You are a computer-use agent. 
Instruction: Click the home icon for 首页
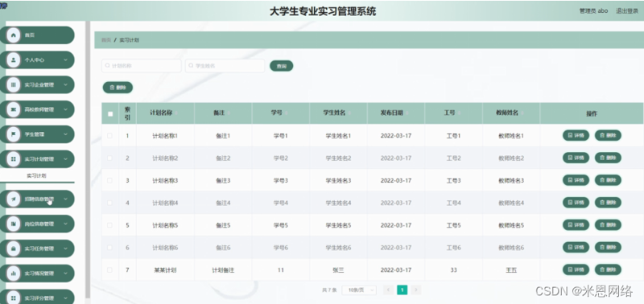[14, 35]
